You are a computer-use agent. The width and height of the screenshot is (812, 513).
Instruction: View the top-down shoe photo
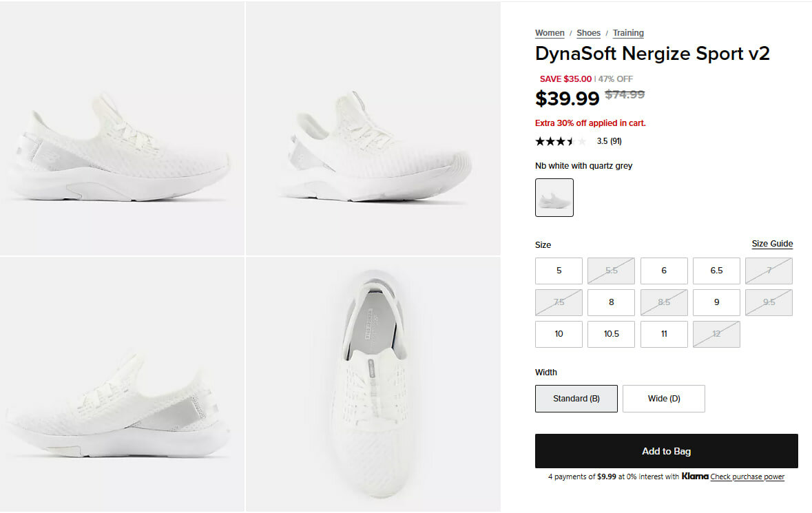coord(373,384)
